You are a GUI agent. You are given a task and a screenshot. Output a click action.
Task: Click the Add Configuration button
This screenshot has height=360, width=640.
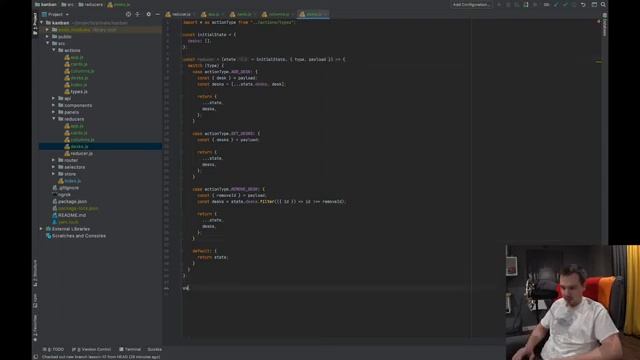(471, 4)
